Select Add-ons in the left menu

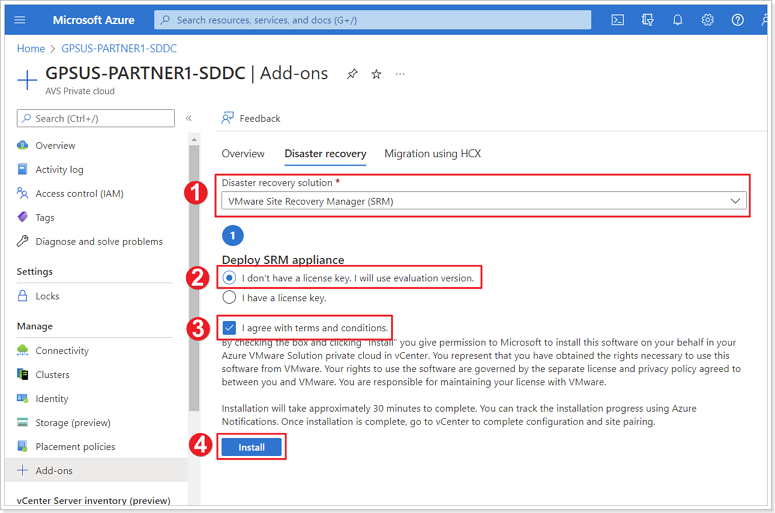tap(96, 470)
